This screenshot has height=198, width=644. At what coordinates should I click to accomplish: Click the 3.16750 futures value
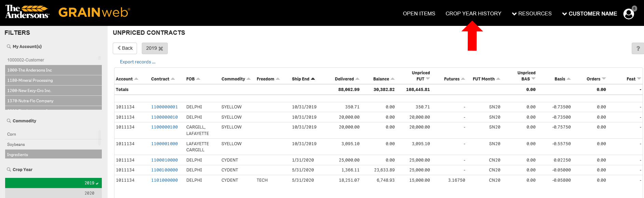[456, 180]
